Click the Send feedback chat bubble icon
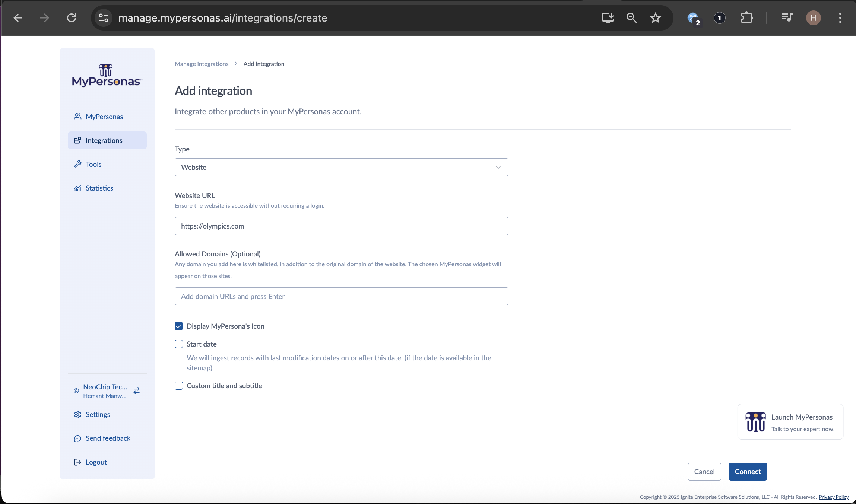This screenshot has height=504, width=856. point(77,438)
